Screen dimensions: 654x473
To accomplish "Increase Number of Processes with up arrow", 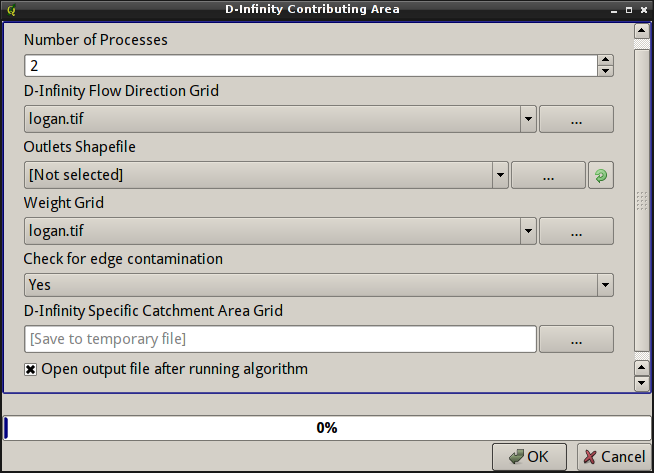I will coord(605,60).
